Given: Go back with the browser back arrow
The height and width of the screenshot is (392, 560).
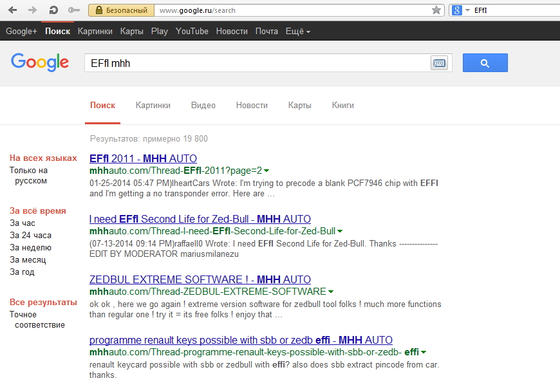Looking at the screenshot, I should (12, 10).
